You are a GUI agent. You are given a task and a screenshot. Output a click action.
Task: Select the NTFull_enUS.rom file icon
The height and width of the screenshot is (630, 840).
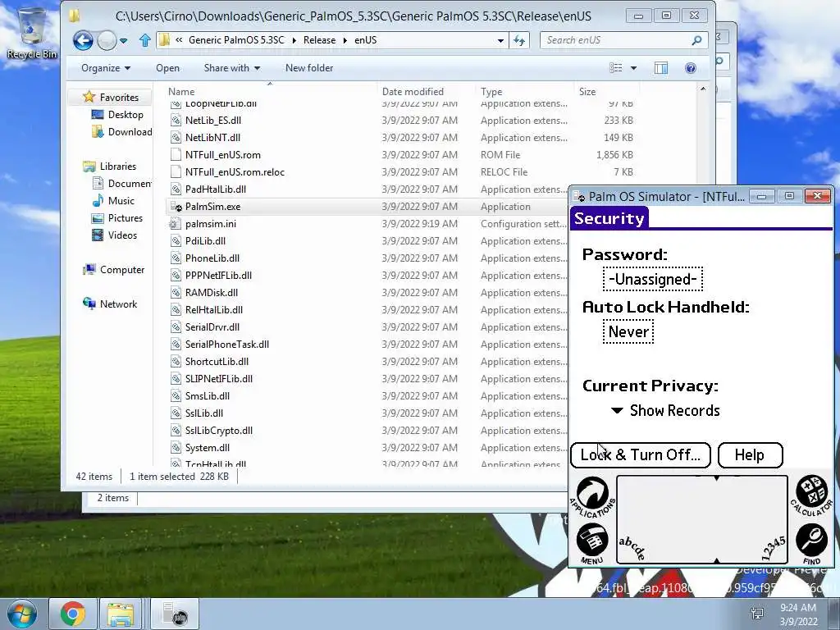(176, 155)
